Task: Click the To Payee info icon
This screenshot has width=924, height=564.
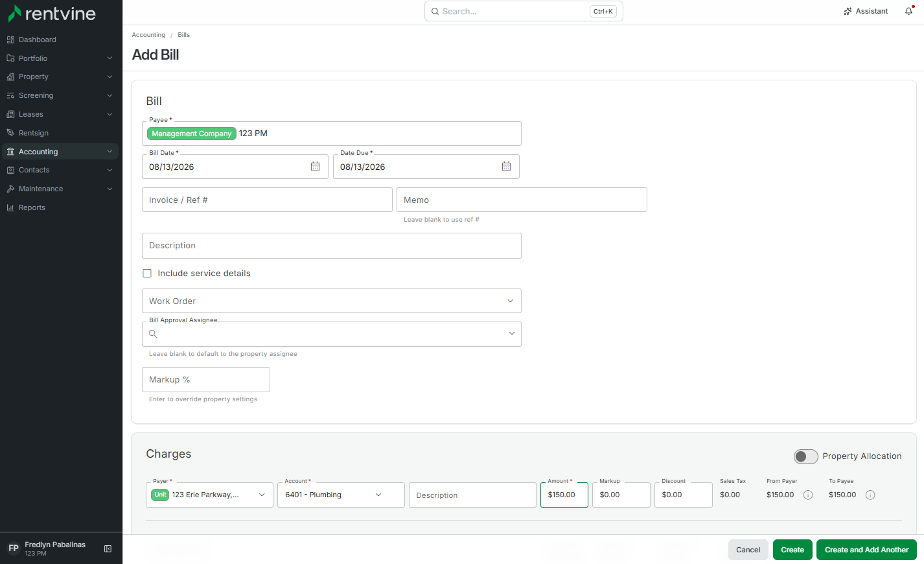Action: tap(870, 495)
